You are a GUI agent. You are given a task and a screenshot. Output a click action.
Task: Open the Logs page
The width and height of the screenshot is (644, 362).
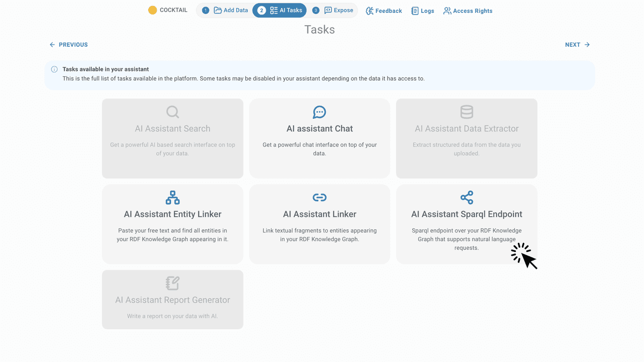[x=423, y=11]
